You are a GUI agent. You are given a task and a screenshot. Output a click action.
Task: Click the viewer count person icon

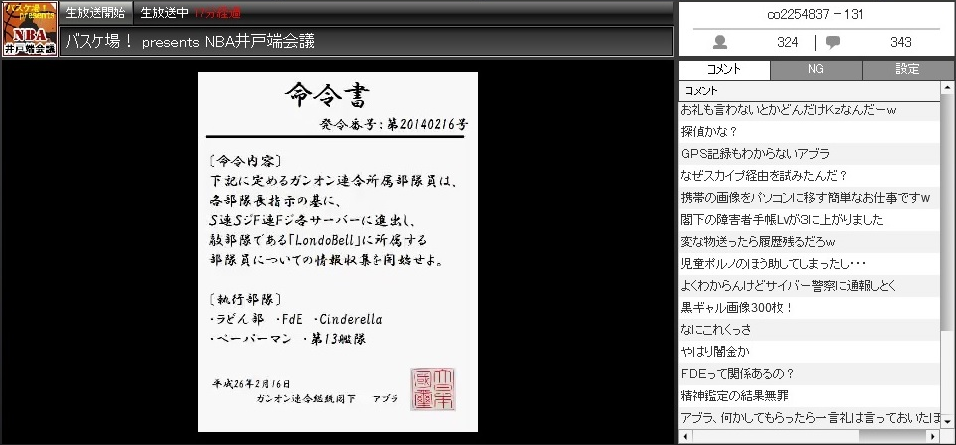tap(720, 42)
